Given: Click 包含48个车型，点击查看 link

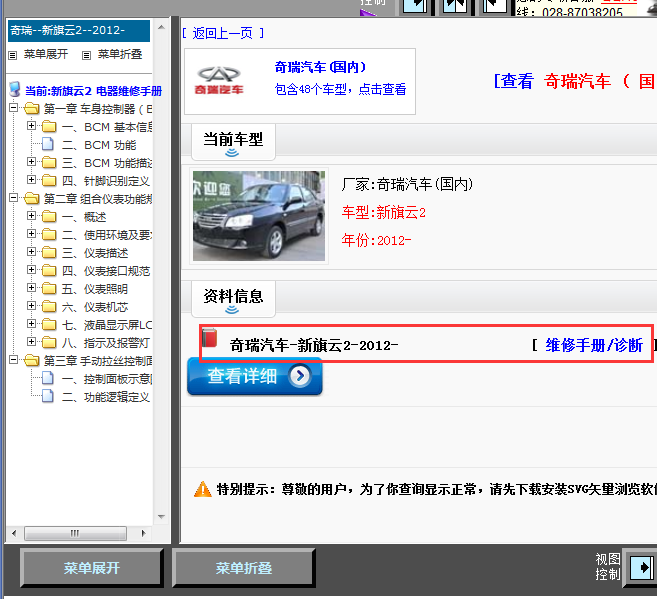Looking at the screenshot, I should click(340, 89).
